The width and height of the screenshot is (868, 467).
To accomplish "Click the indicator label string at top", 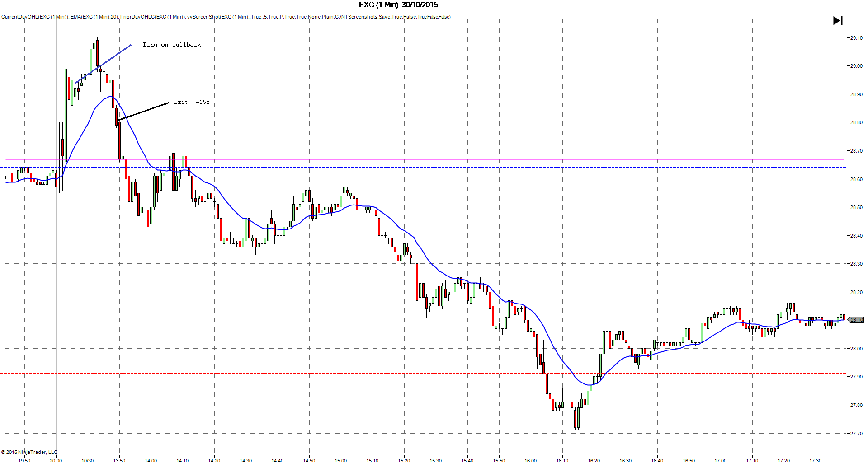I will 226,17.
